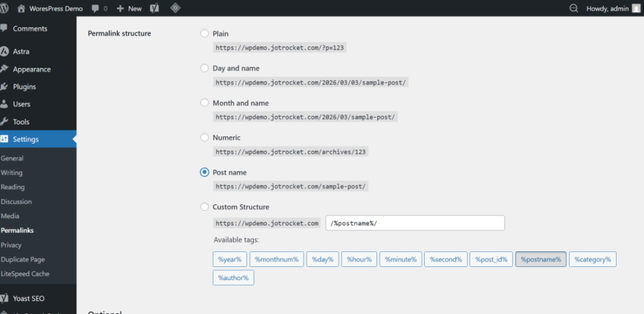
Task: Open the Yoast SEO menu label
Action: pos(29,298)
